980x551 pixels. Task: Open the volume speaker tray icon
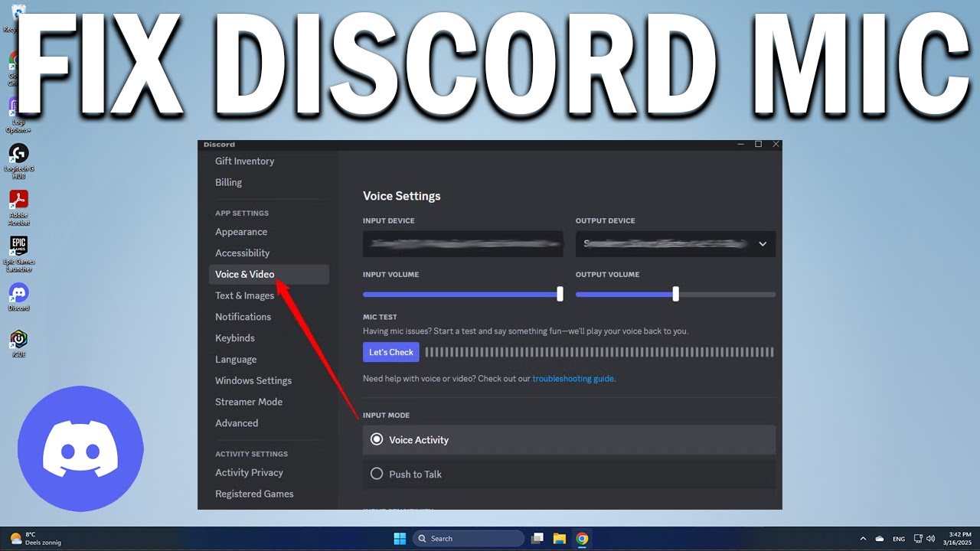tap(931, 539)
